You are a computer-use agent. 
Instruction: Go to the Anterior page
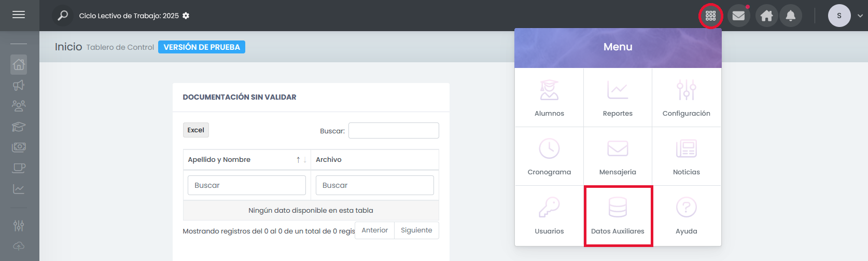click(x=375, y=230)
